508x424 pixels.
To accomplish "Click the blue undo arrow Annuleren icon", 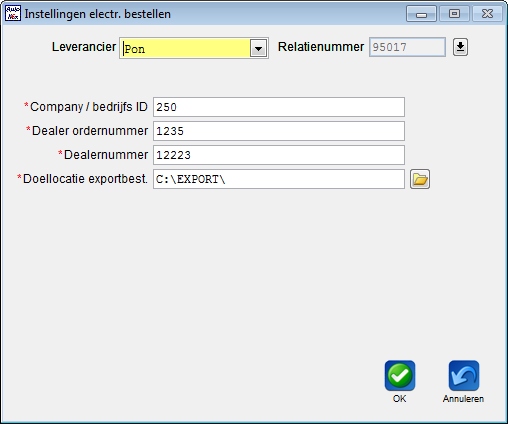I will tap(464, 376).
